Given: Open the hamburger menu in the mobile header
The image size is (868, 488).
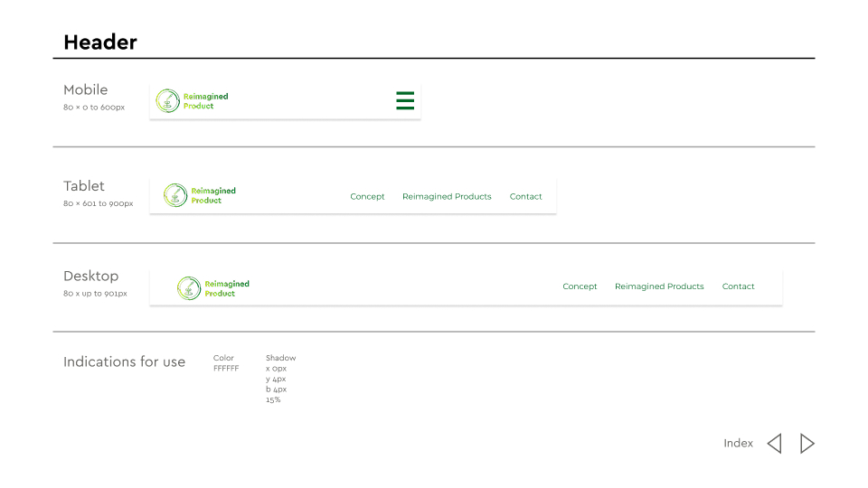Looking at the screenshot, I should (405, 101).
